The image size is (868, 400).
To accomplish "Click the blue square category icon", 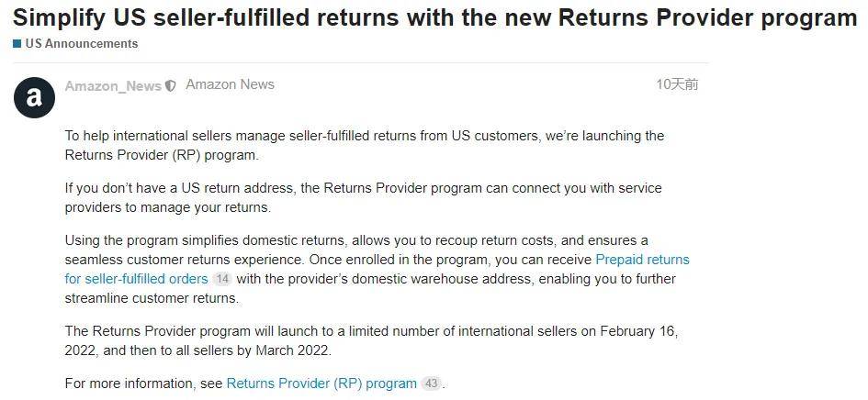I will point(17,43).
